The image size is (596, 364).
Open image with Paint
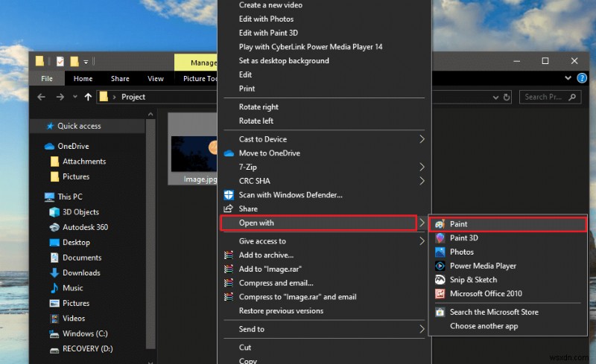click(507, 224)
